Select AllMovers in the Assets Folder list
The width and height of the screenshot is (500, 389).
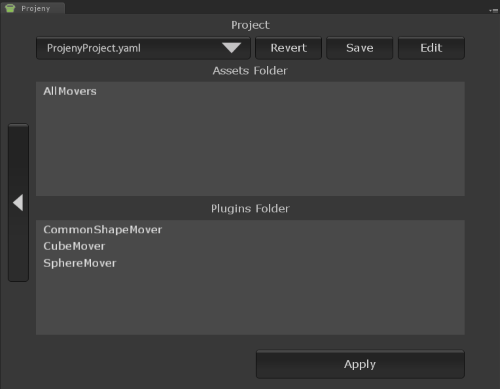pyautogui.click(x=70, y=91)
